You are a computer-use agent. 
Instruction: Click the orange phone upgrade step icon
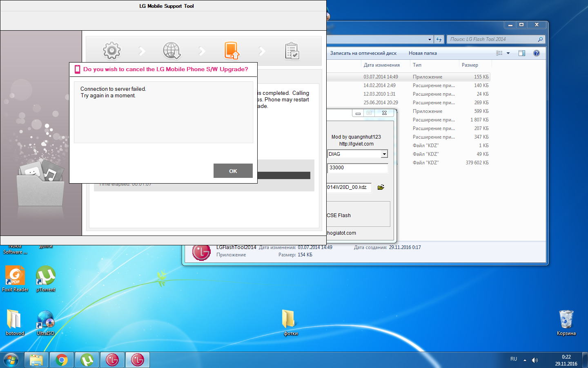(232, 51)
